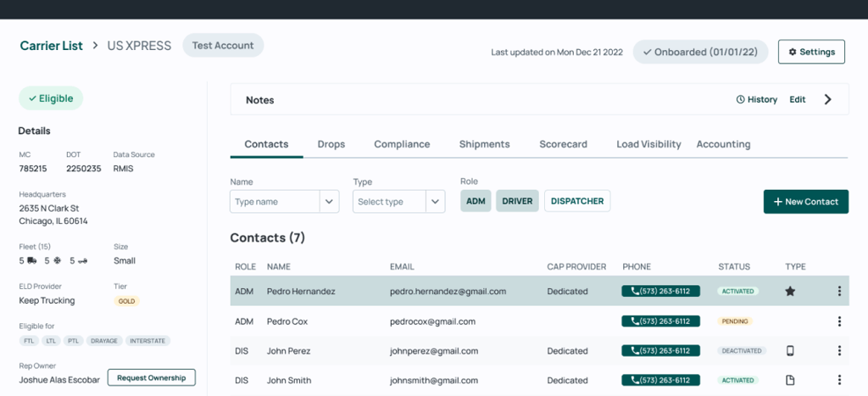868x396 pixels.
Task: Open the Shipments tab
Action: 484,144
